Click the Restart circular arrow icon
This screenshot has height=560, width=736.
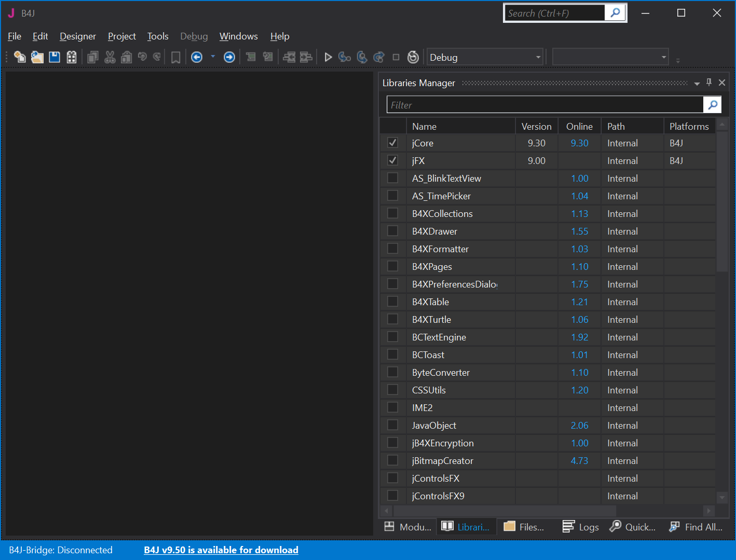click(413, 57)
